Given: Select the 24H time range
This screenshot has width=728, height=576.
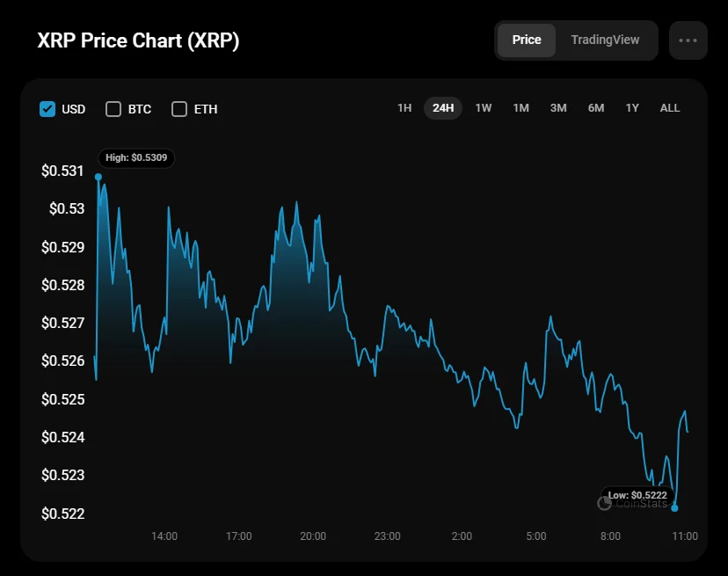Looking at the screenshot, I should coord(443,108).
